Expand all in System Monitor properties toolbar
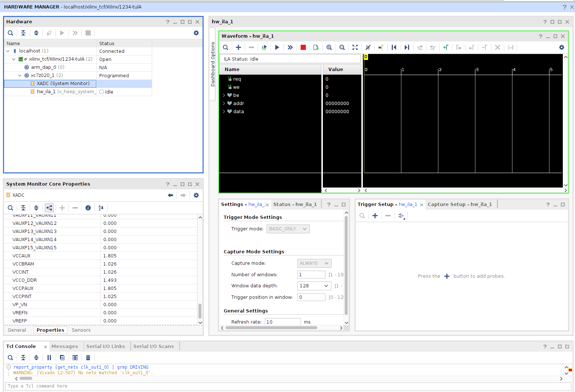The width and height of the screenshot is (575, 392). tap(36, 208)
